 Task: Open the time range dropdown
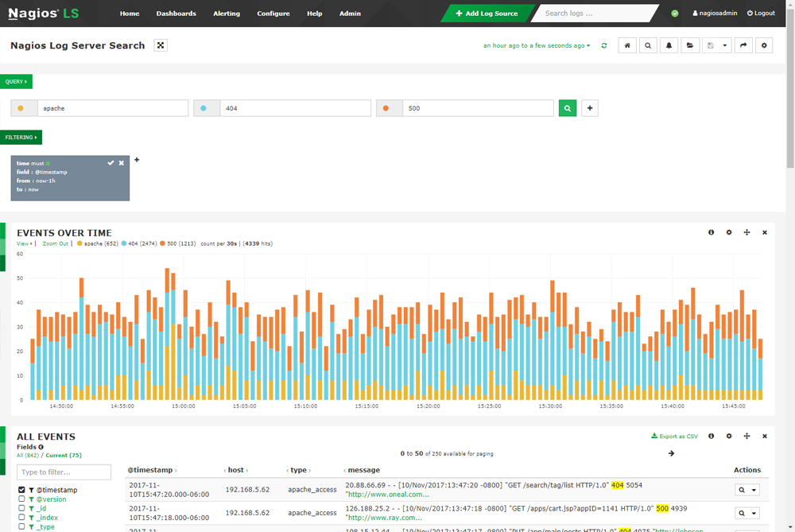(x=537, y=46)
